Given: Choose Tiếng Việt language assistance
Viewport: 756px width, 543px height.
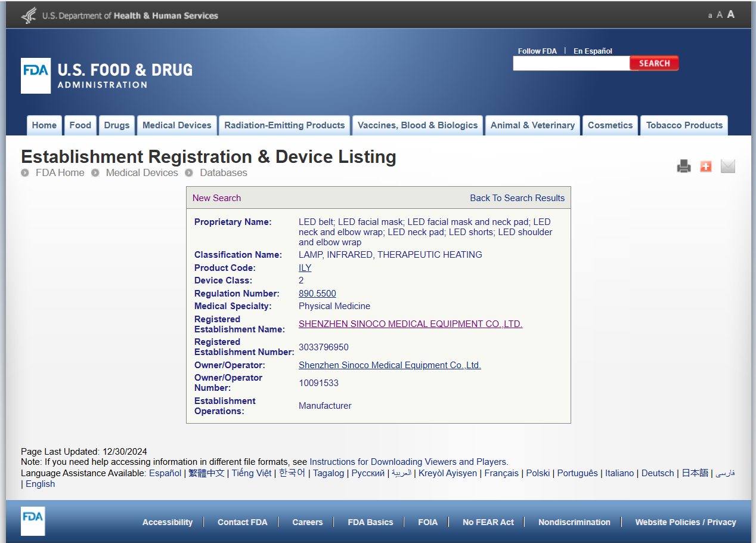Looking at the screenshot, I should coord(252,473).
